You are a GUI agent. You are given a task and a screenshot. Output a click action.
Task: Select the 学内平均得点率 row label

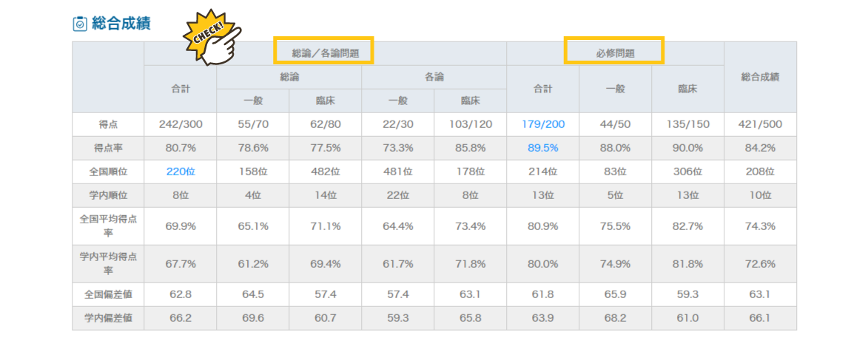(x=108, y=264)
